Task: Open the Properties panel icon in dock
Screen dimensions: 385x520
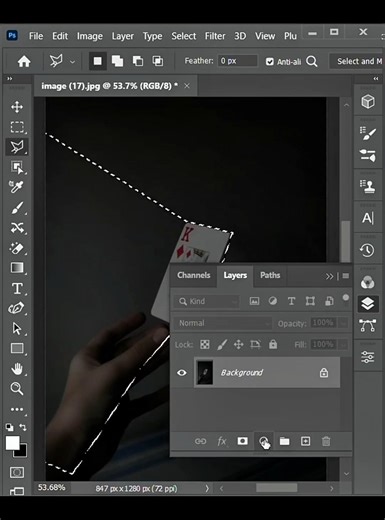Action: point(367,357)
